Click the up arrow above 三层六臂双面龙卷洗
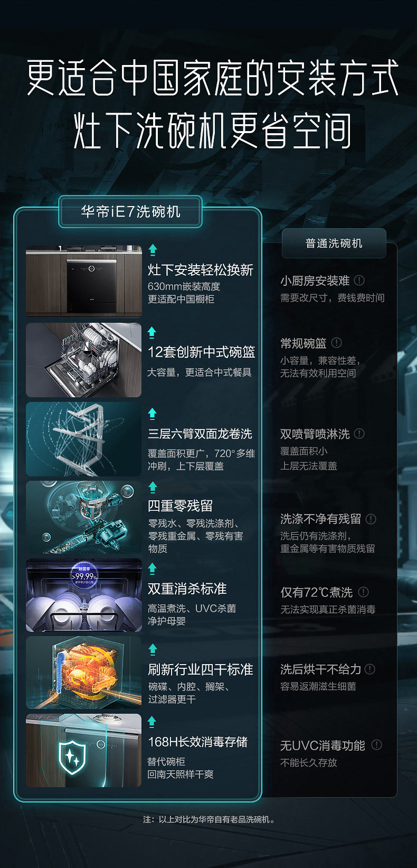Viewport: 417px width, 868px height. [153, 413]
